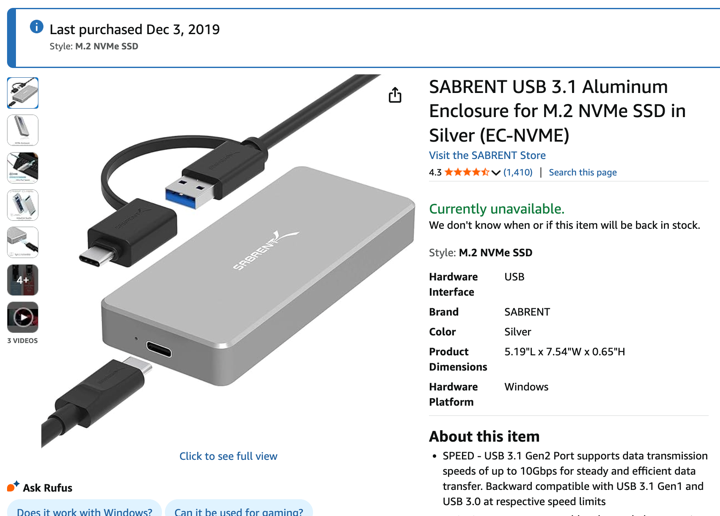
Task: Click Search this page link
Action: click(582, 172)
